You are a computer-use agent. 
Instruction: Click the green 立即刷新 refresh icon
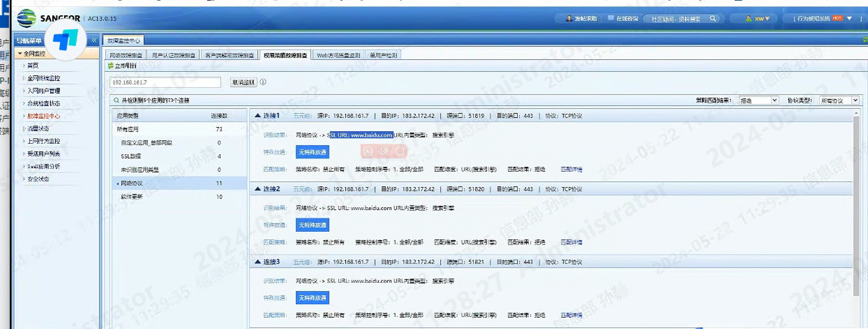coord(111,66)
